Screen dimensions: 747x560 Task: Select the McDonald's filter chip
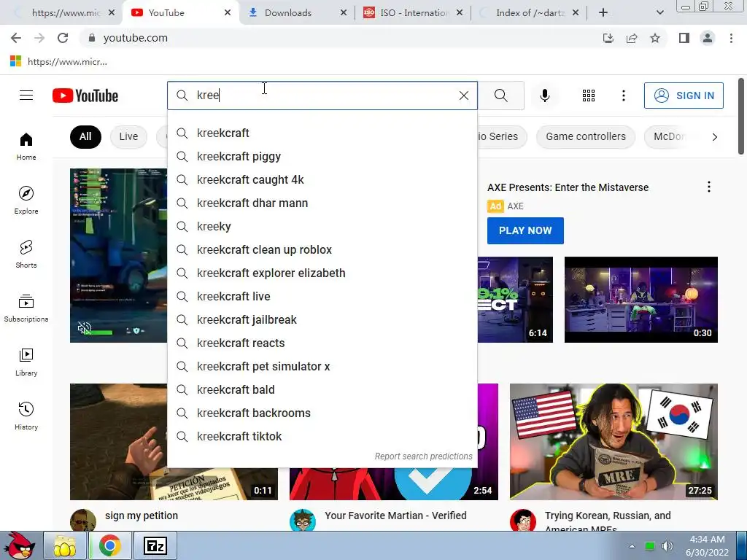pyautogui.click(x=669, y=136)
